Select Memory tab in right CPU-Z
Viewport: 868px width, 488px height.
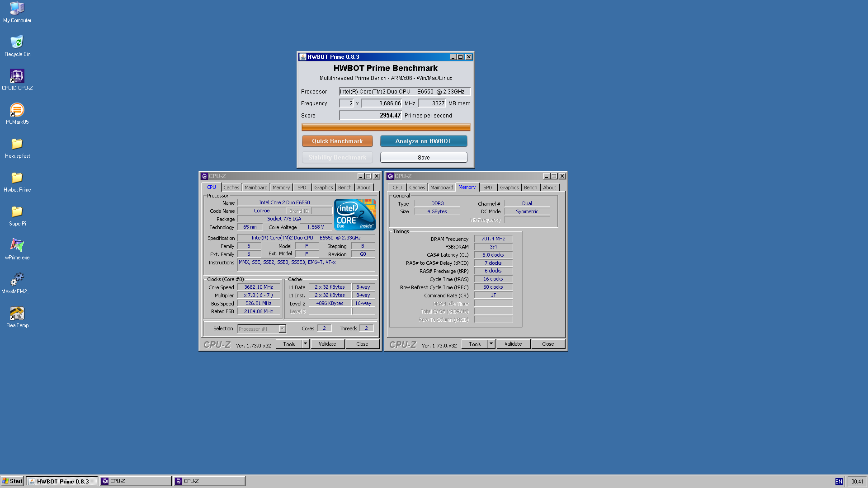pos(467,187)
